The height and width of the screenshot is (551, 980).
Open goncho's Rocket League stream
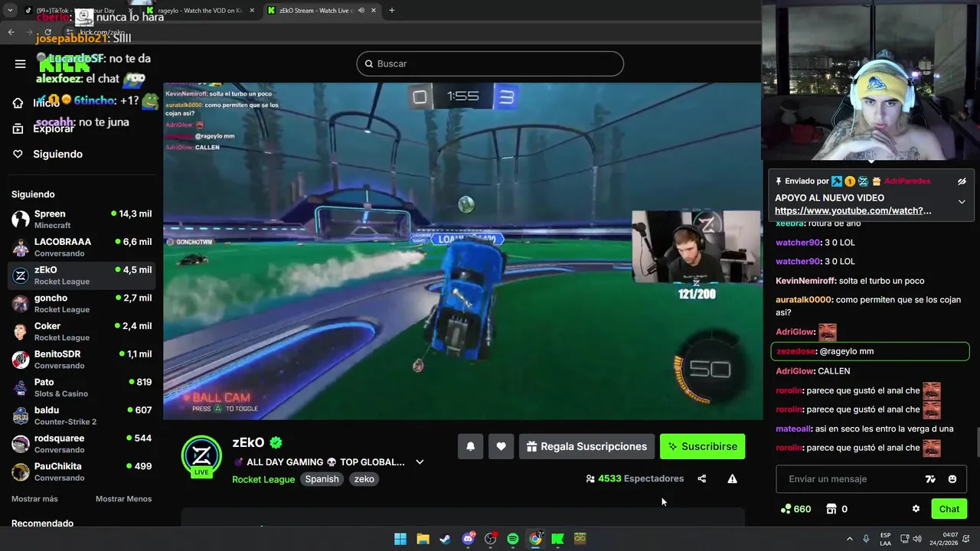click(x=81, y=303)
